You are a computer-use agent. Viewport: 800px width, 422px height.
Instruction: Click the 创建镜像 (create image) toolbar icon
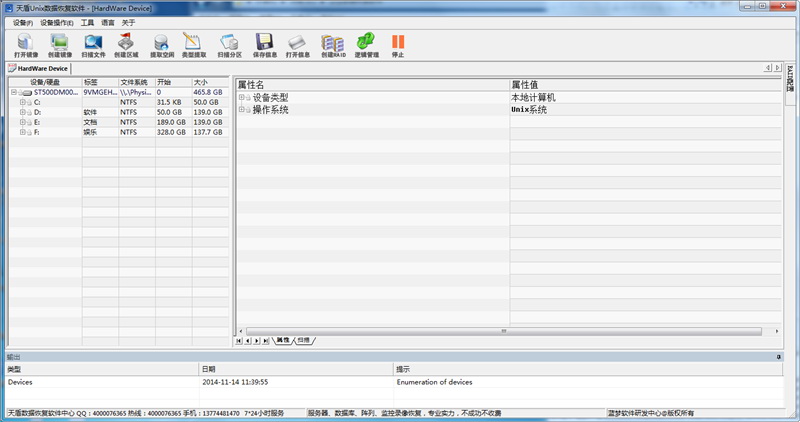click(59, 42)
